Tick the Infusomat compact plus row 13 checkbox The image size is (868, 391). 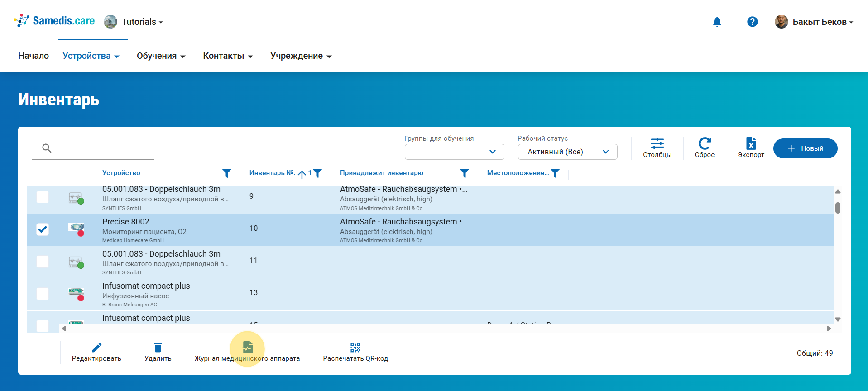pos(43,294)
